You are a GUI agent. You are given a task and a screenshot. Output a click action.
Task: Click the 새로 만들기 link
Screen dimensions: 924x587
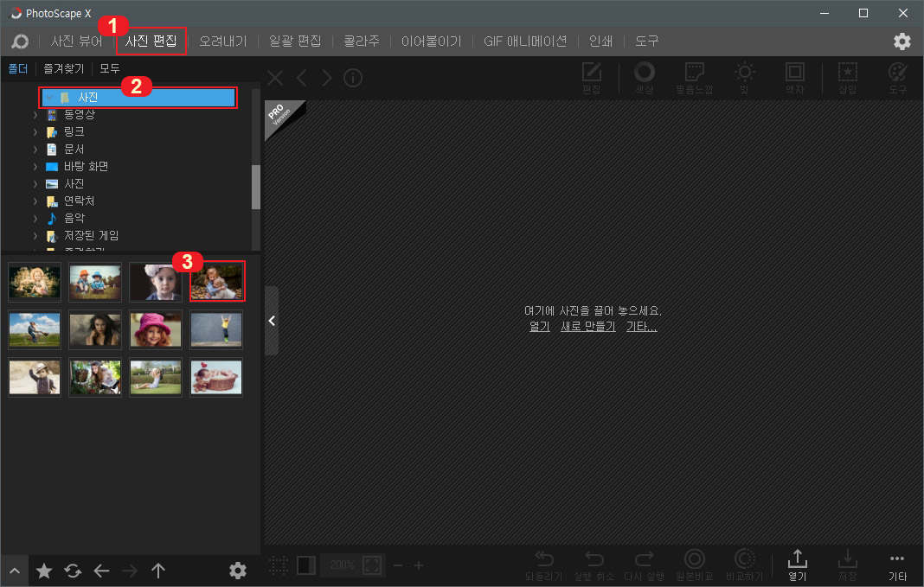tap(588, 326)
